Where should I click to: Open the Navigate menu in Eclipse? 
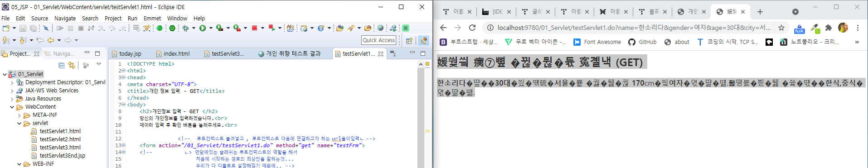tap(65, 18)
